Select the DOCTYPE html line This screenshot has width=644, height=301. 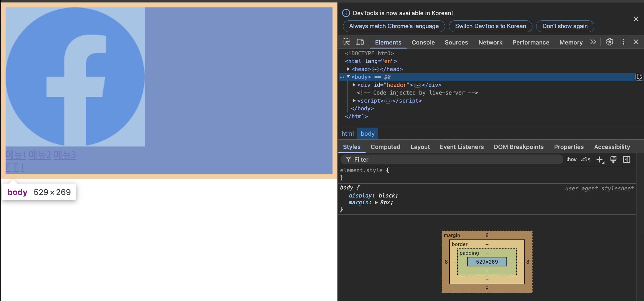pos(369,53)
